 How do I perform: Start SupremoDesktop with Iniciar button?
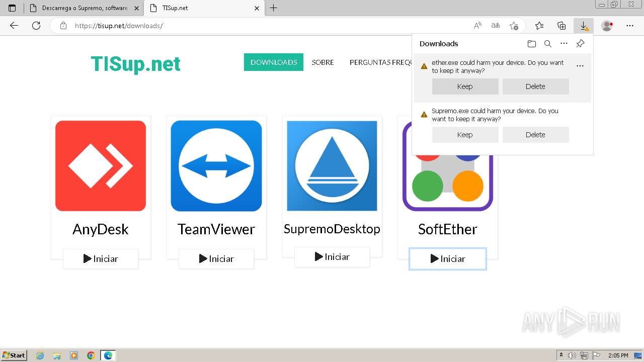(332, 257)
